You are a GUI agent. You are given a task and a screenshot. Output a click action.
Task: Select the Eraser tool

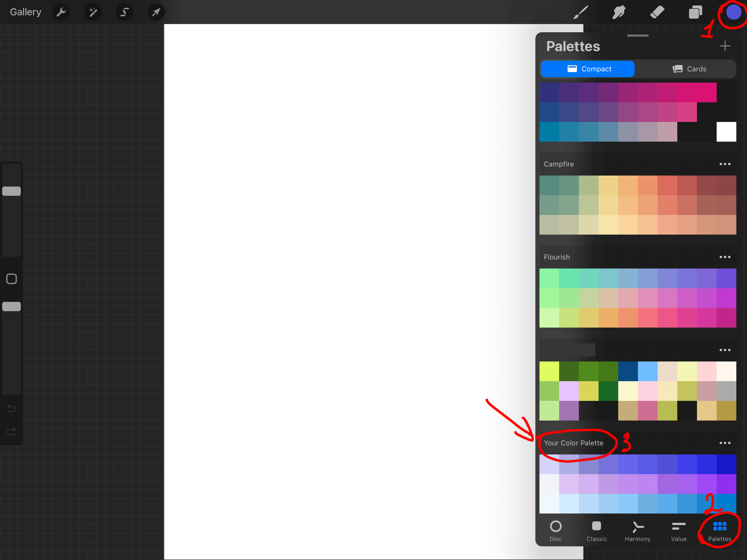click(x=657, y=12)
